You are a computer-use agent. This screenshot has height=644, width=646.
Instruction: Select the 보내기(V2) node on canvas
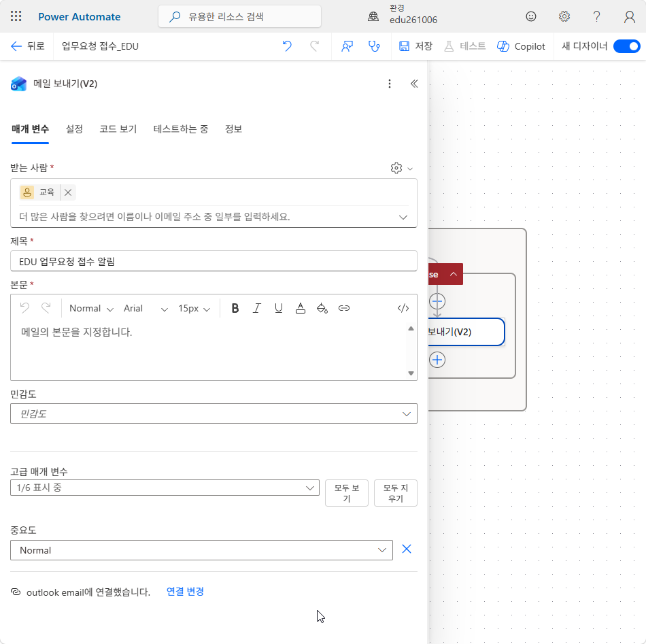point(466,332)
